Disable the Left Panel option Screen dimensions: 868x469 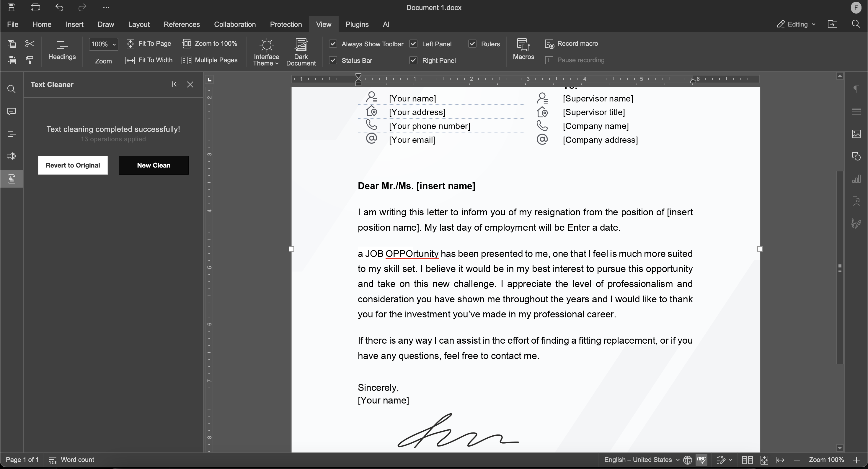413,44
